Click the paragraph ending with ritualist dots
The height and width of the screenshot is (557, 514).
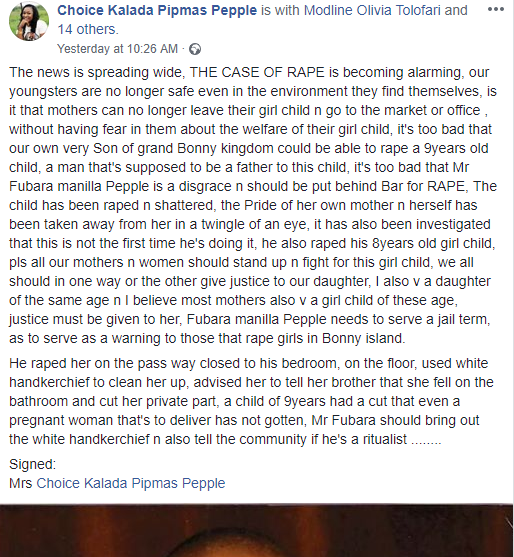click(251, 401)
